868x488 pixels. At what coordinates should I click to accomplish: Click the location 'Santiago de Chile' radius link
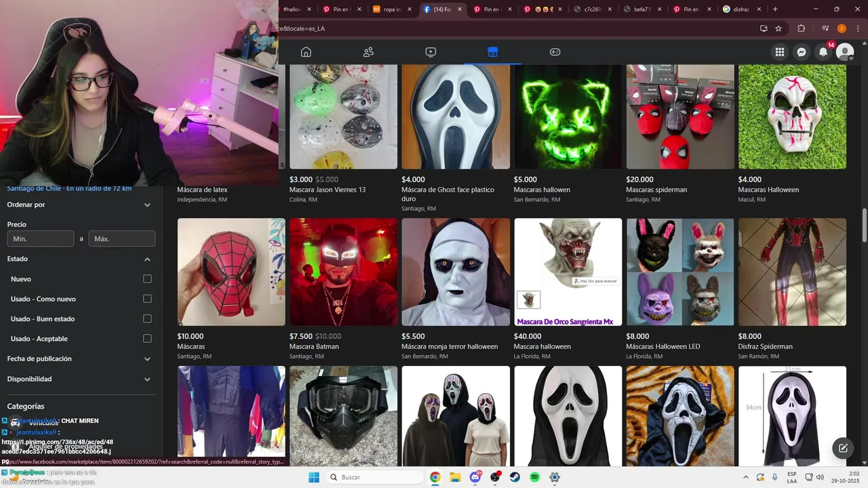pyautogui.click(x=69, y=188)
